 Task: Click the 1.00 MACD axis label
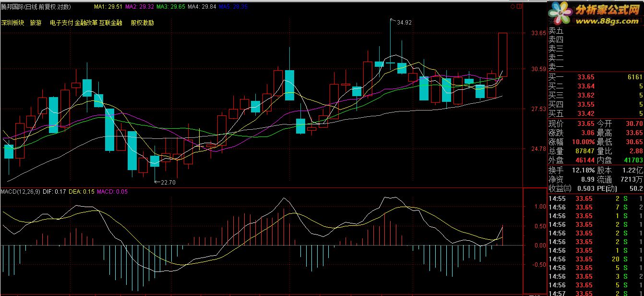tap(540, 206)
